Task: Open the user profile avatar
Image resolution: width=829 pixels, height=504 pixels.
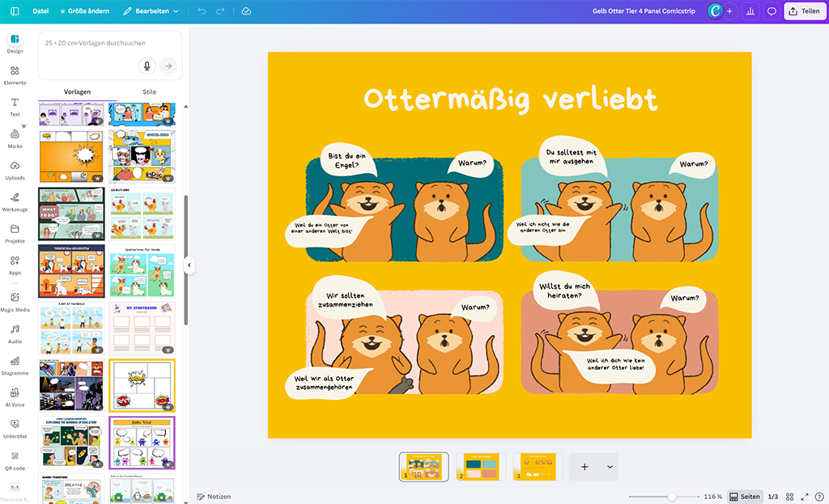Action: (715, 11)
